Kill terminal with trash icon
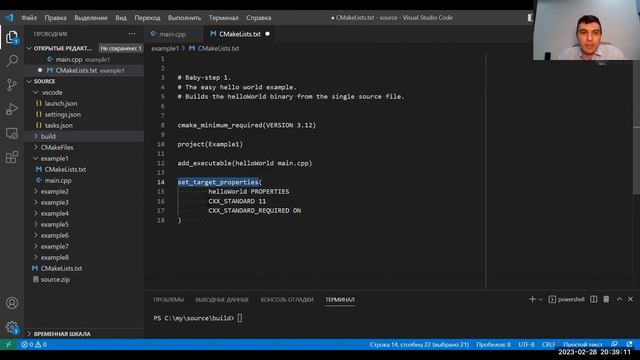The height and width of the screenshot is (360, 640). [x=606, y=299]
